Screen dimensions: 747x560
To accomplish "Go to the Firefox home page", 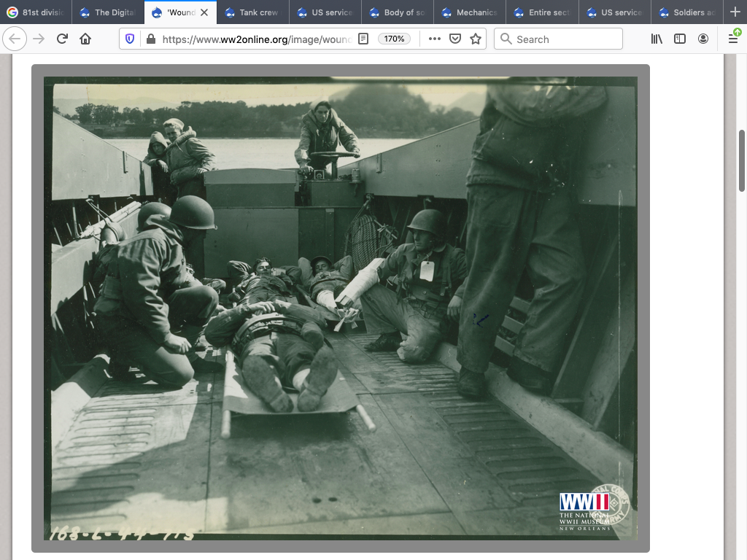I will [85, 39].
